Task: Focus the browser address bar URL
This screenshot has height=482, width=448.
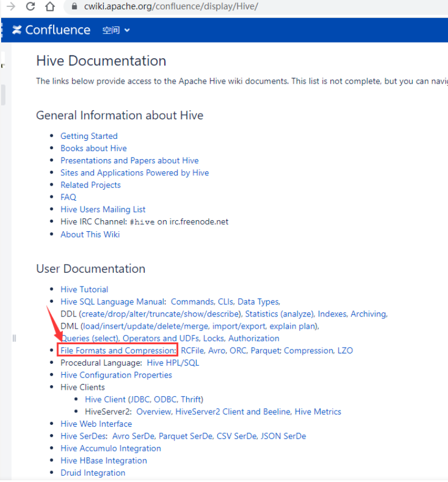Action: (x=171, y=6)
